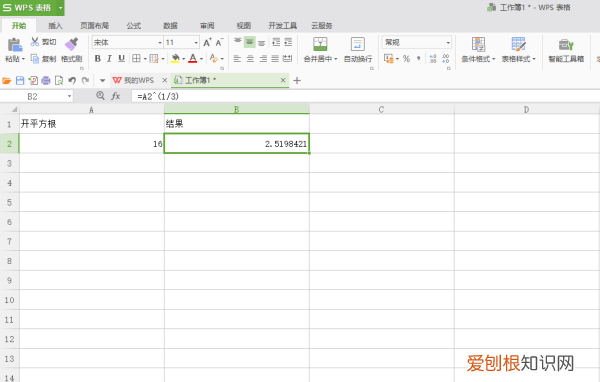Switch to the 视图 (View) ribbon tab

pyautogui.click(x=244, y=26)
